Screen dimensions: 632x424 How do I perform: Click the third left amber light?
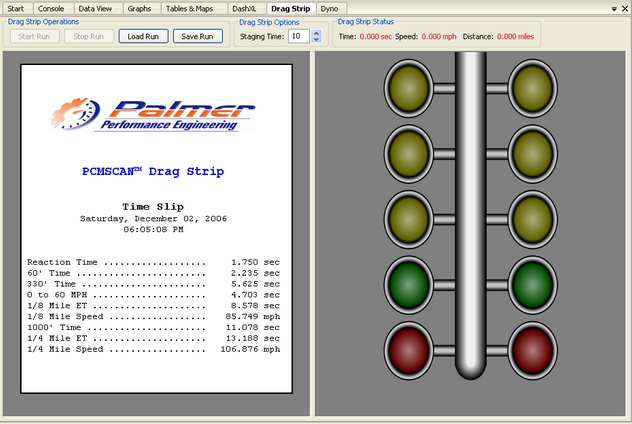pos(408,219)
